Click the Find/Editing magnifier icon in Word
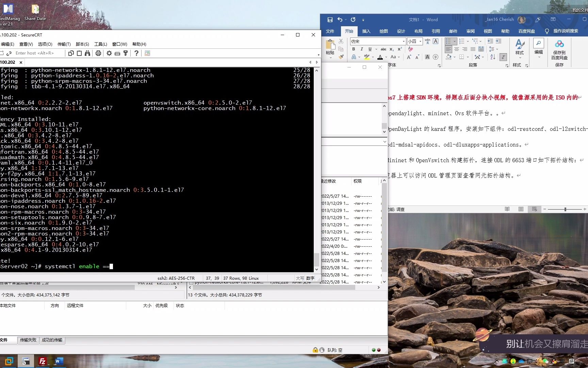The height and width of the screenshot is (368, 588). [539, 43]
